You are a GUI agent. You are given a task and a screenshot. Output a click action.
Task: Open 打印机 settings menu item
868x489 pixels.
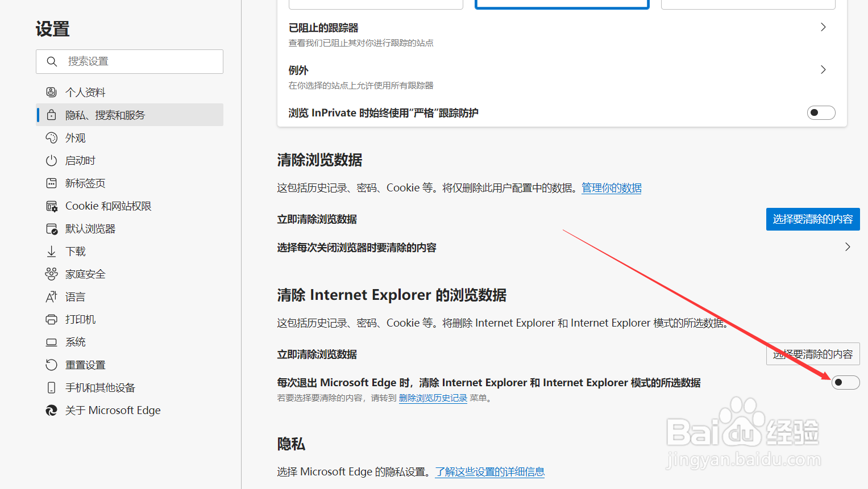(130, 319)
